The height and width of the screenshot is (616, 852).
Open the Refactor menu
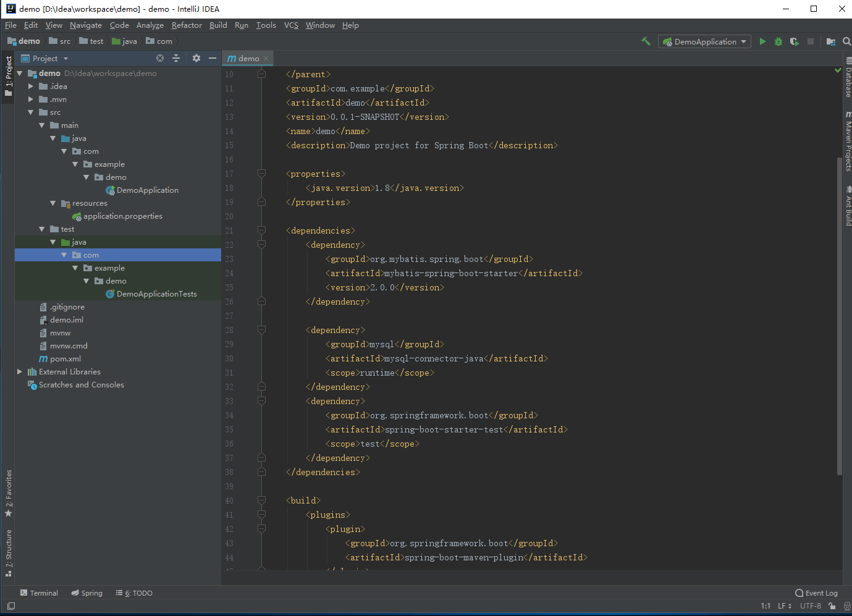187,25
